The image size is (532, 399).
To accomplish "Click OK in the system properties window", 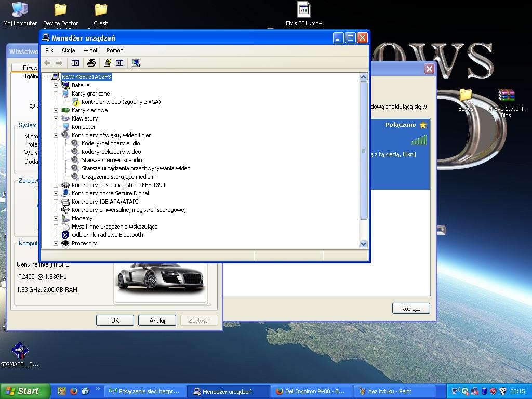I will click(115, 320).
